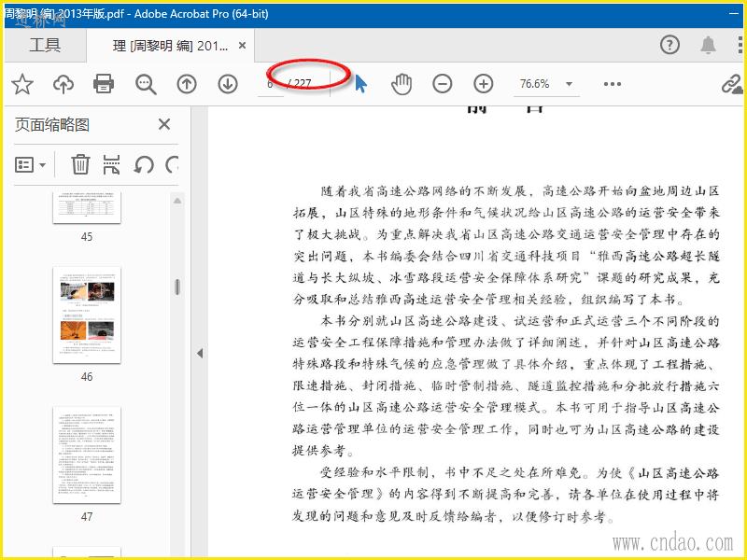Upload file to cloud
The height and width of the screenshot is (560, 747).
click(x=63, y=84)
